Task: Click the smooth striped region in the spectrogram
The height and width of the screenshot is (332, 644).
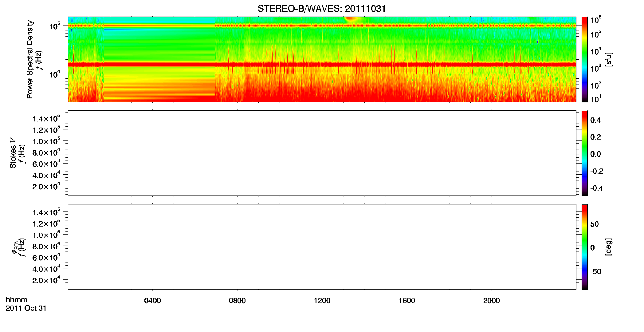Action: [x=159, y=59]
